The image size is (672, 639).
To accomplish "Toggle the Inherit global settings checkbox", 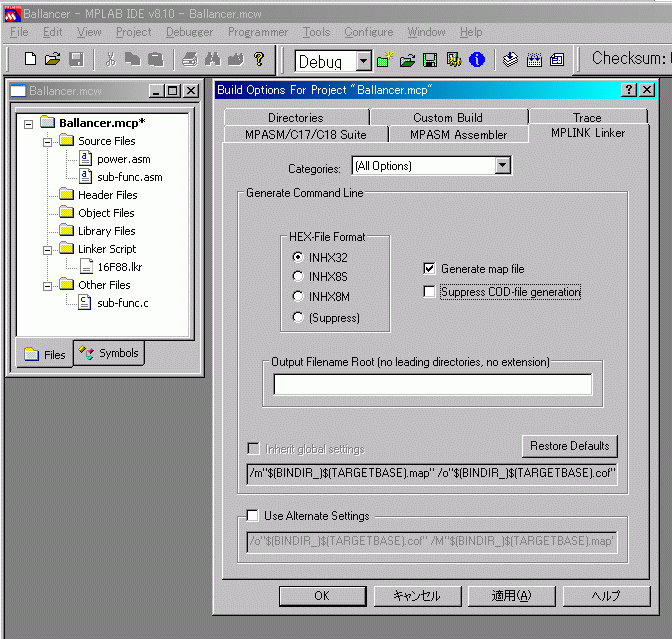I will click(x=254, y=449).
